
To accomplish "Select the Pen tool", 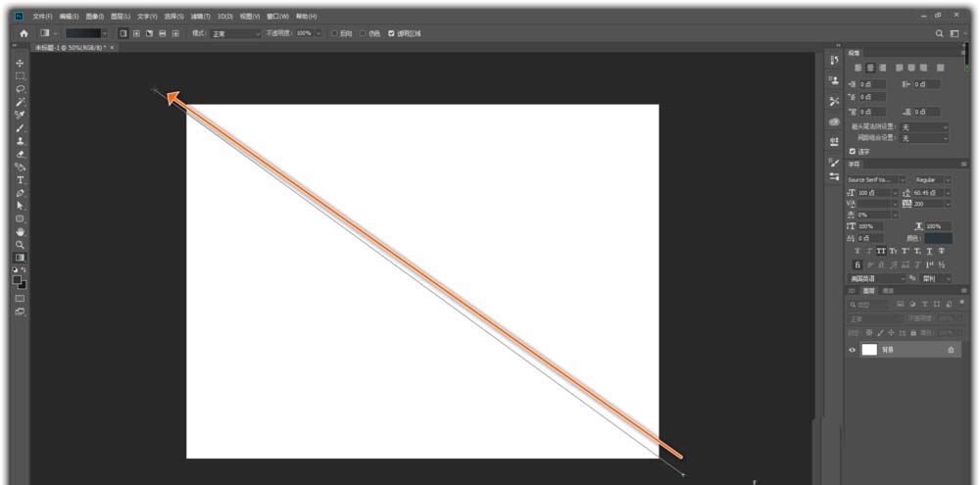I will coord(20,193).
